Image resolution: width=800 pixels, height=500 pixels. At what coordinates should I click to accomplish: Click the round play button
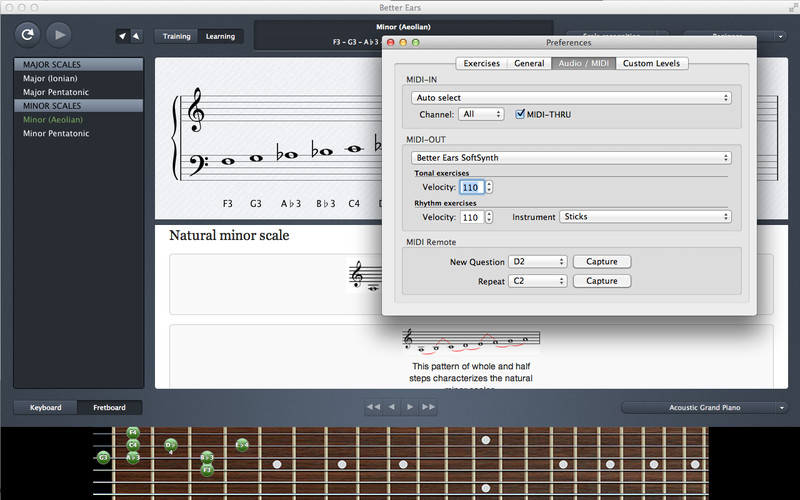(59, 35)
